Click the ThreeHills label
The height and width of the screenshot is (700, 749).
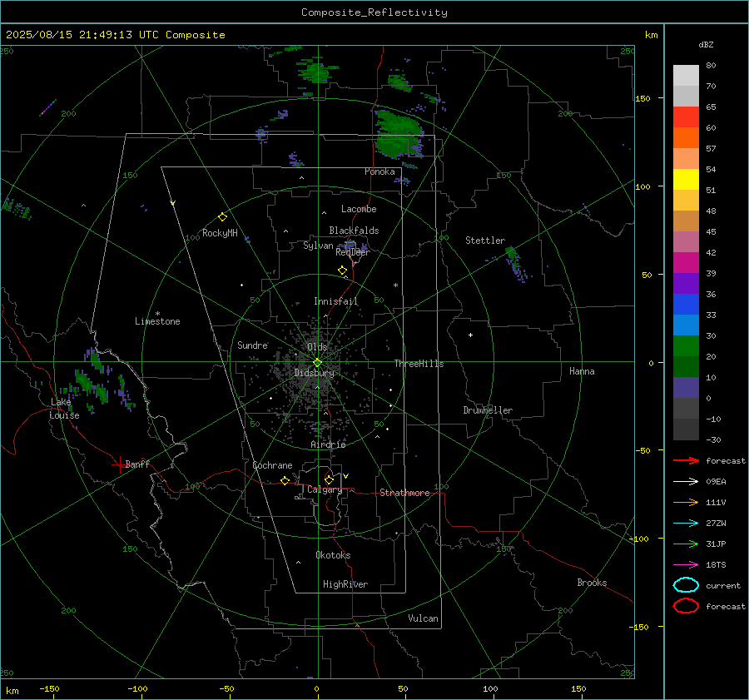(x=419, y=364)
